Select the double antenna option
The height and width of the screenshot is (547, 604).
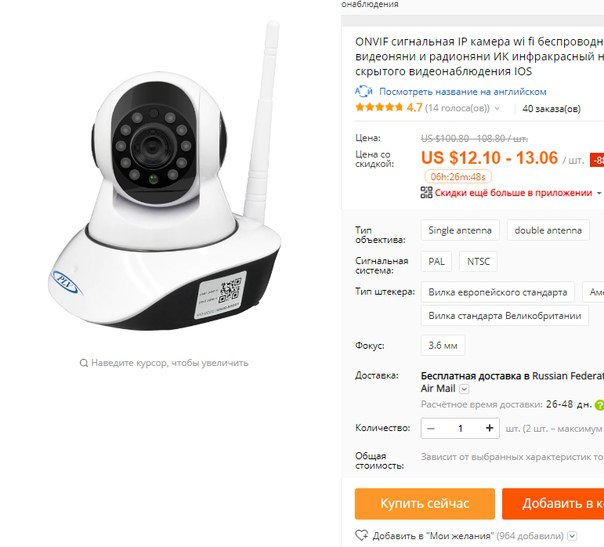[x=548, y=230]
